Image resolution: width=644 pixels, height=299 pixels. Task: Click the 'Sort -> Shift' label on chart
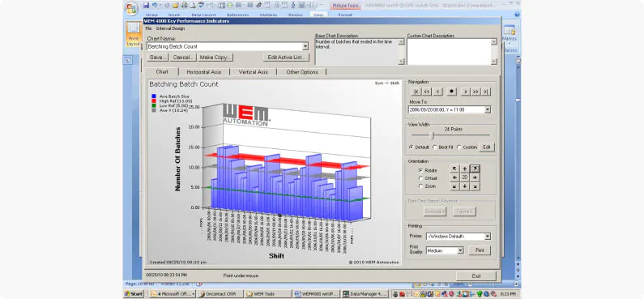pos(387,83)
